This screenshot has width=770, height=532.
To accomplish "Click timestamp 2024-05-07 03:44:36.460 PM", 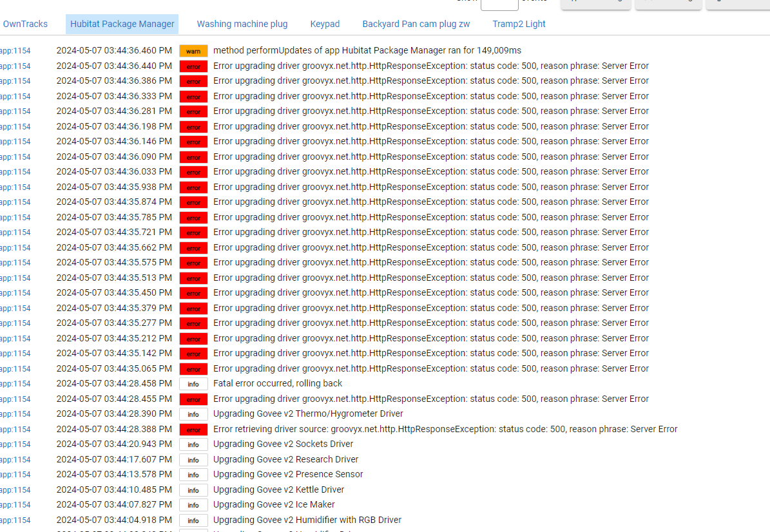I will click(114, 50).
